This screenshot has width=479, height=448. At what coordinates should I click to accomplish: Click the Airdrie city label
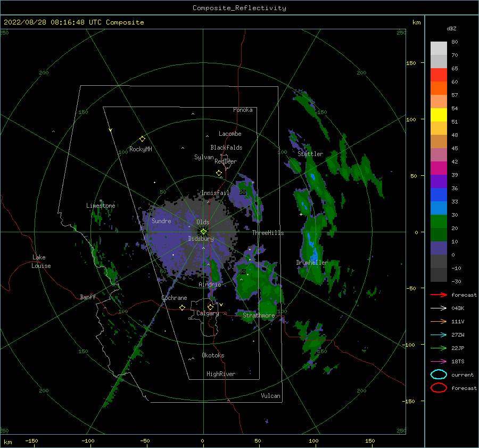coord(210,284)
